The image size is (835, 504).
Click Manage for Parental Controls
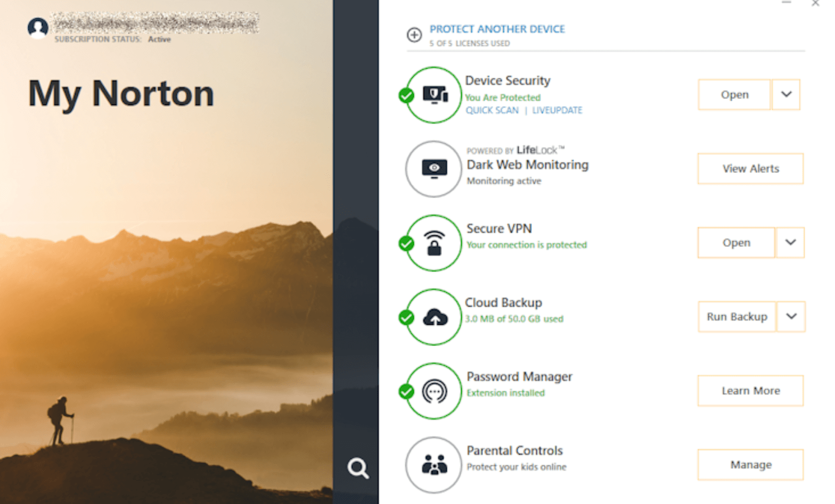click(x=750, y=465)
